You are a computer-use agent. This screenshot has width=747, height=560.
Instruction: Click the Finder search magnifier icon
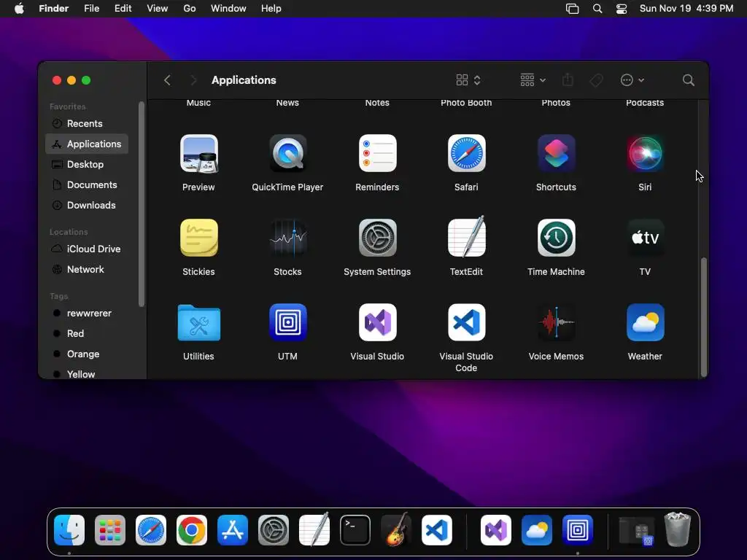coord(689,80)
